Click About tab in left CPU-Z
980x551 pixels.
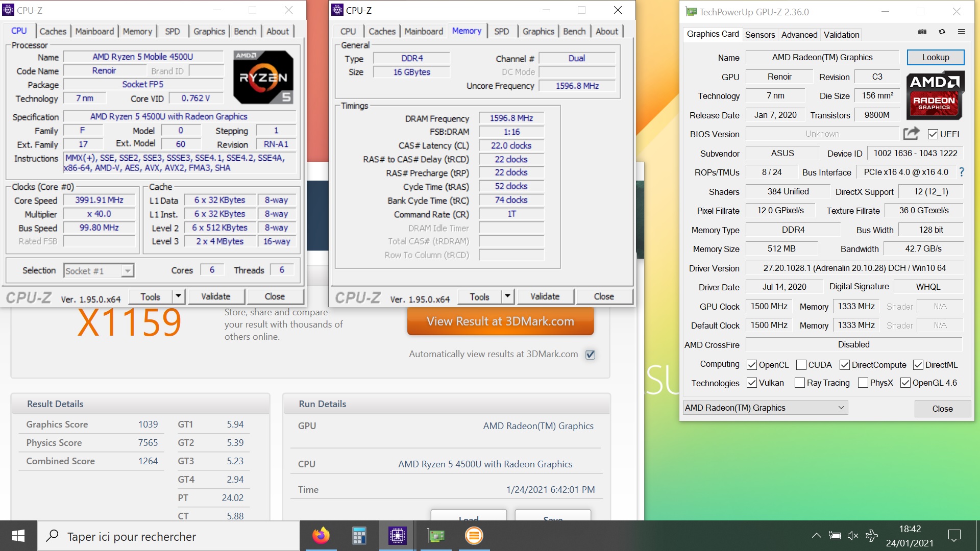pos(278,31)
